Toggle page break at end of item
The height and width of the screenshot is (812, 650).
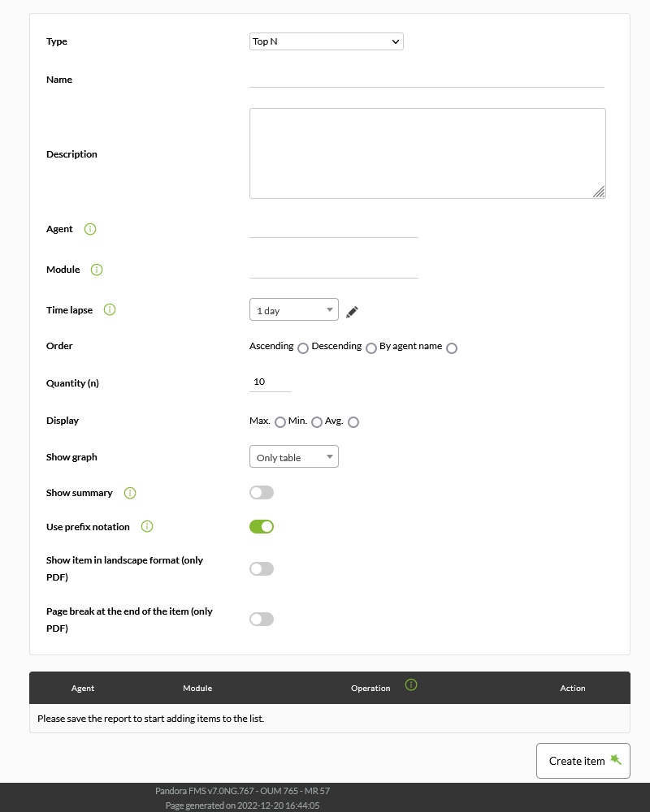point(262,620)
